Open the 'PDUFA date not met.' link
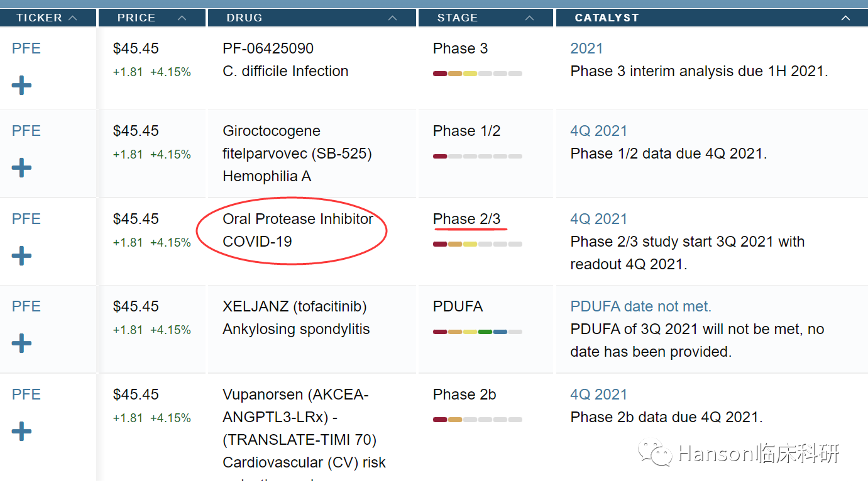 640,306
